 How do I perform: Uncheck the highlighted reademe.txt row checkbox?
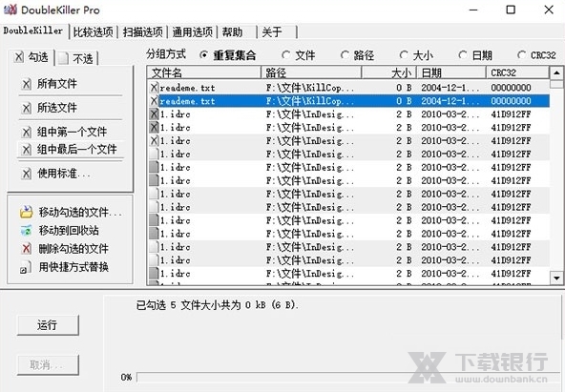click(155, 101)
